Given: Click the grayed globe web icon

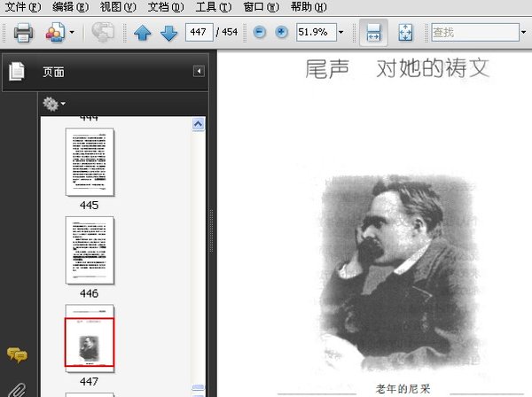Looking at the screenshot, I should (103, 33).
